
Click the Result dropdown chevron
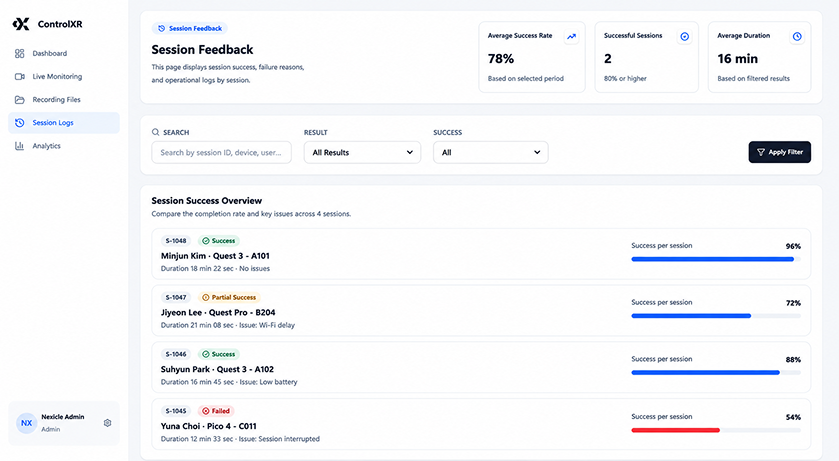409,152
